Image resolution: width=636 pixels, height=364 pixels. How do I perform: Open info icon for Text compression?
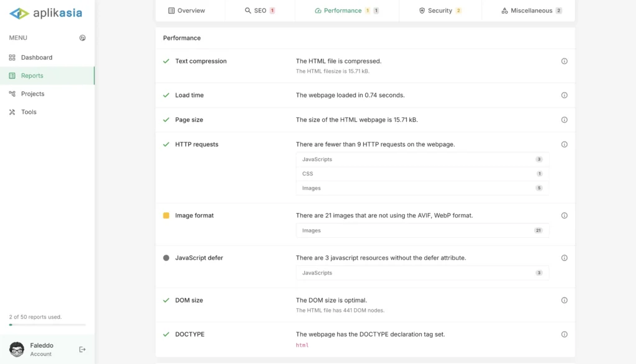coord(564,61)
